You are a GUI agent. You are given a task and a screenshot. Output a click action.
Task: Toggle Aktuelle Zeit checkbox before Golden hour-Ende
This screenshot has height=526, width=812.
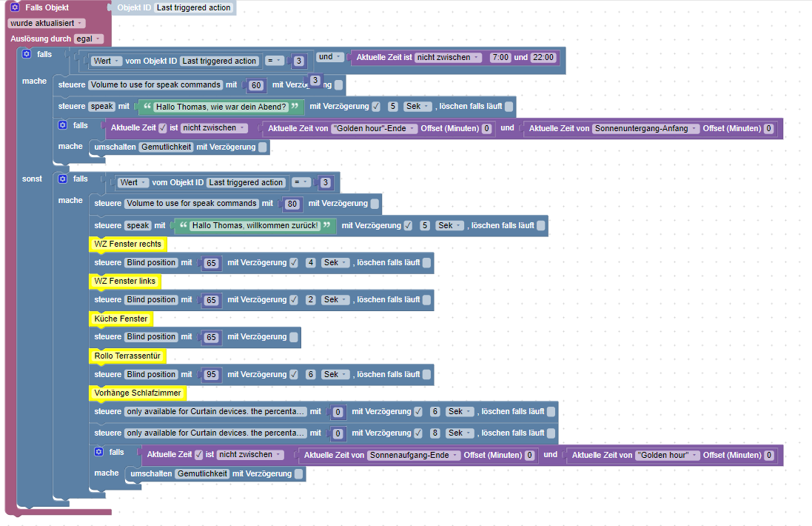(163, 128)
